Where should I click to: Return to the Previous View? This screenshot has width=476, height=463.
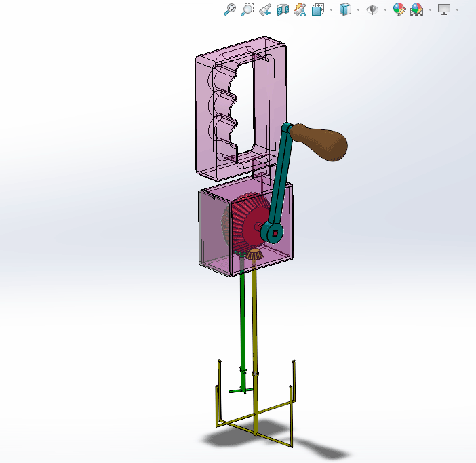(x=265, y=9)
